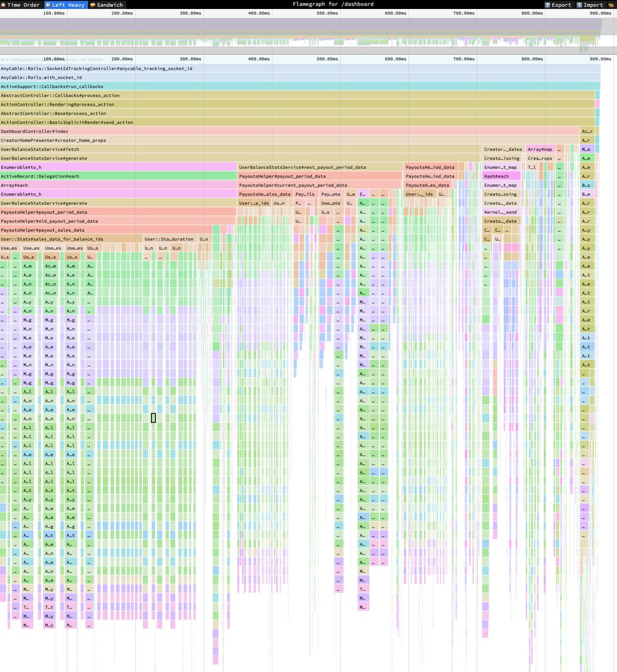Click the 'Flamegraph for /dashboard' title
The width and height of the screenshot is (617, 672).
point(333,4)
